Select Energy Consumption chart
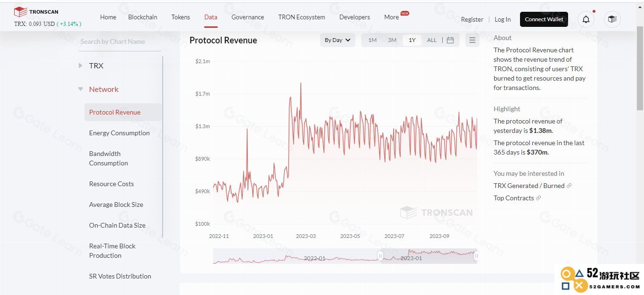The image size is (644, 295). click(119, 133)
